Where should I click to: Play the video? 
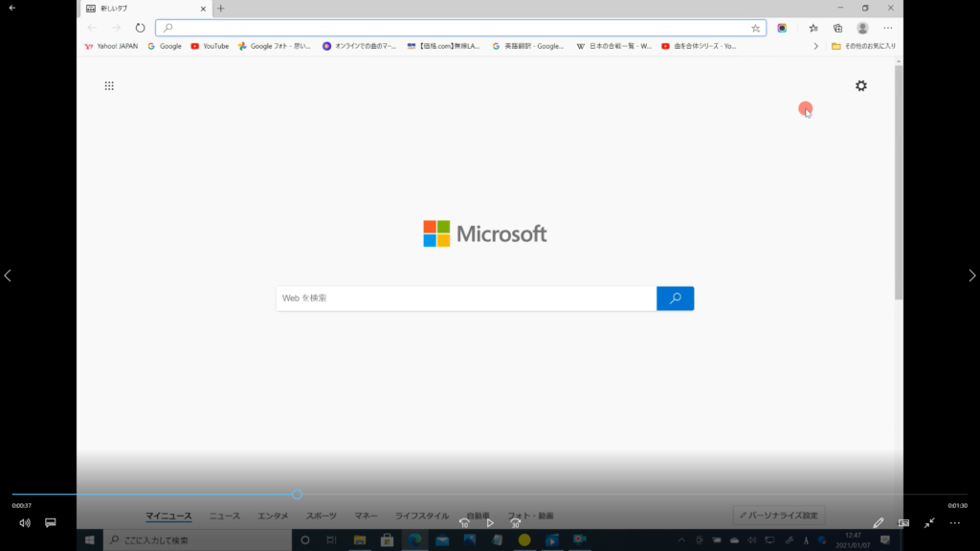point(490,523)
